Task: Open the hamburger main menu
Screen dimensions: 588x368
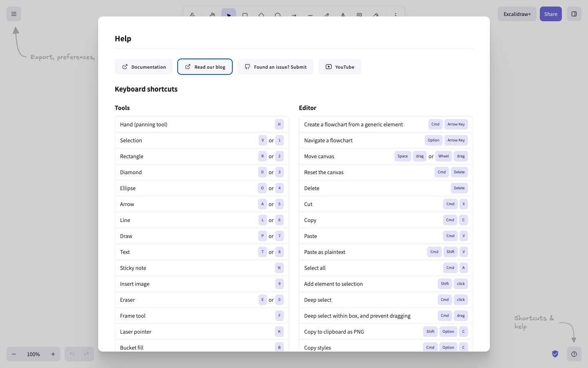Action: (14, 14)
